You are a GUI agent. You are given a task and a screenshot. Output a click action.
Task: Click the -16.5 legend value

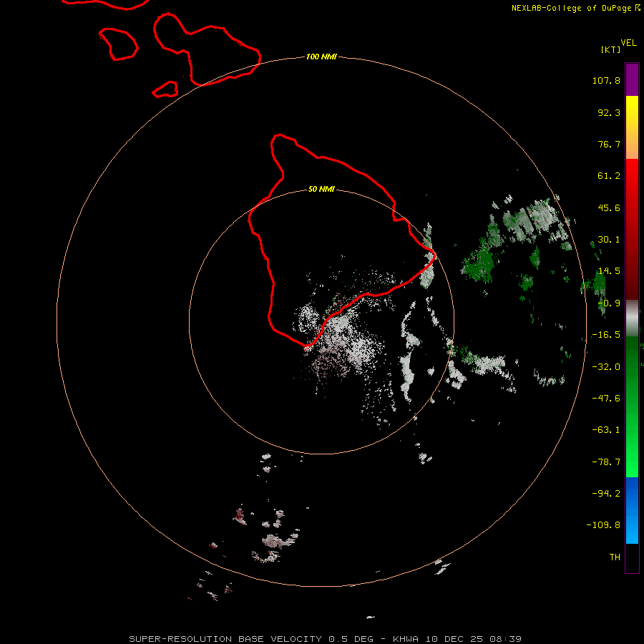pyautogui.click(x=606, y=335)
